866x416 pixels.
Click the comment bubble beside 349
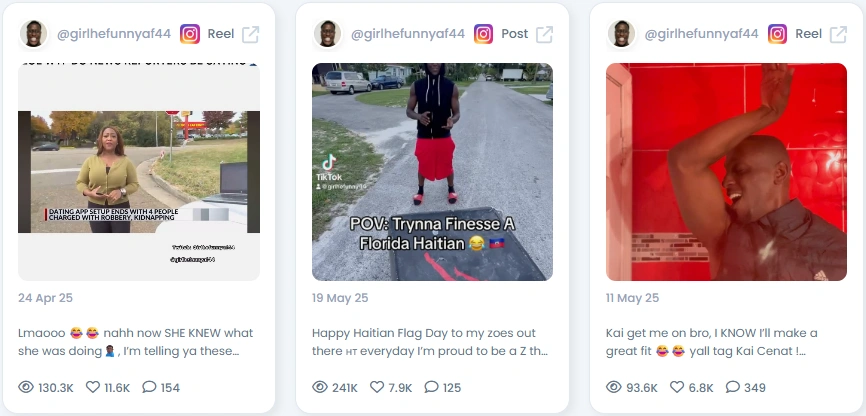732,387
